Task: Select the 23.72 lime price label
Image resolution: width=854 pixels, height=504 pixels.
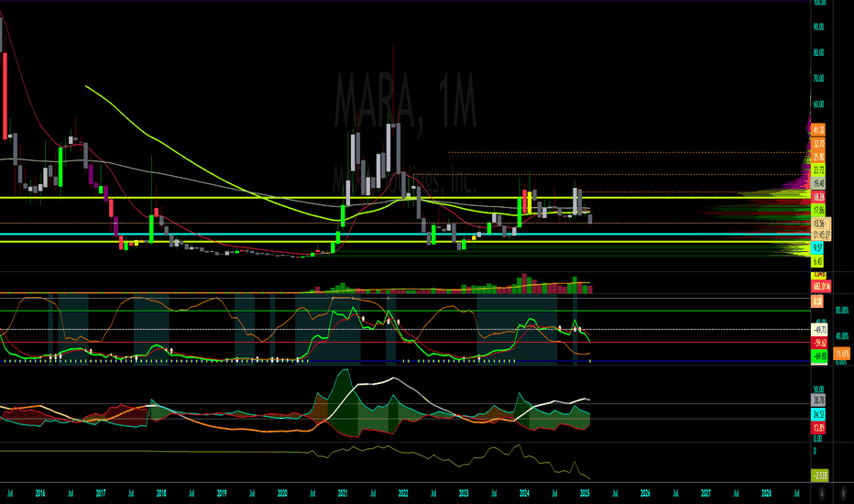Action: [818, 170]
